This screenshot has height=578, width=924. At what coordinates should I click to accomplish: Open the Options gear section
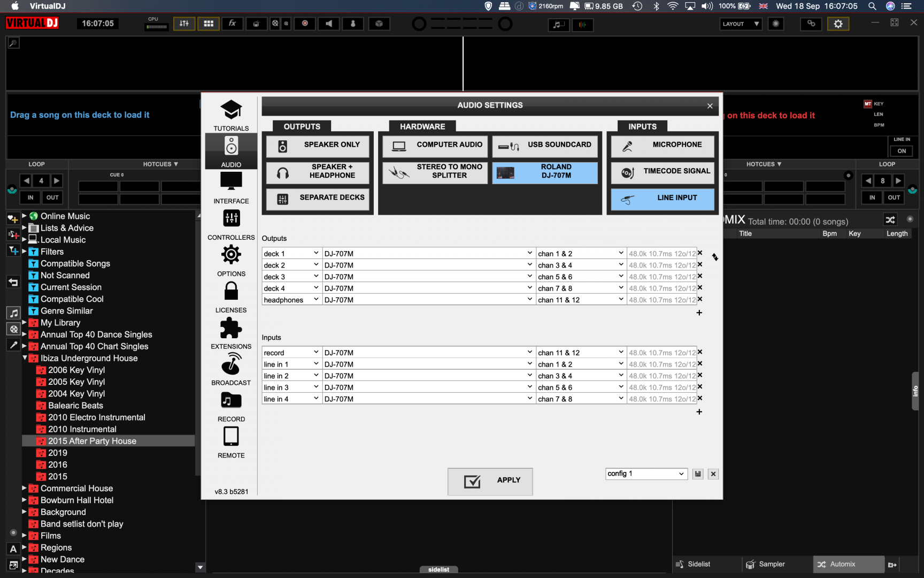coord(231,261)
